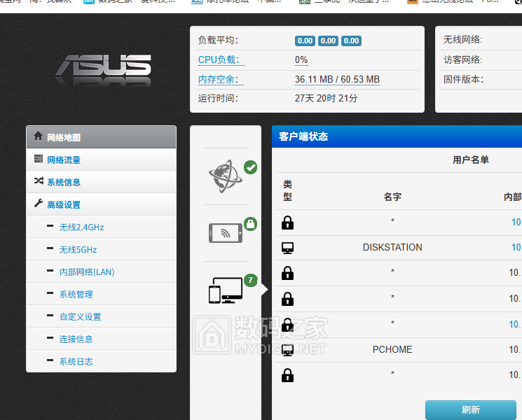The image size is (522, 420).
Task: Click the 刷新 refresh button
Action: pyautogui.click(x=471, y=409)
